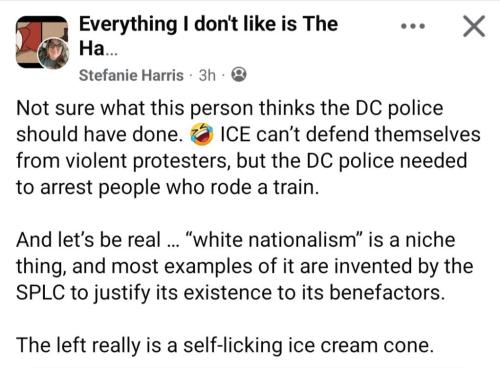Image resolution: width=500 pixels, height=368 pixels.
Task: Open Stefanie Harris's round profile picture
Action: click(x=54, y=53)
